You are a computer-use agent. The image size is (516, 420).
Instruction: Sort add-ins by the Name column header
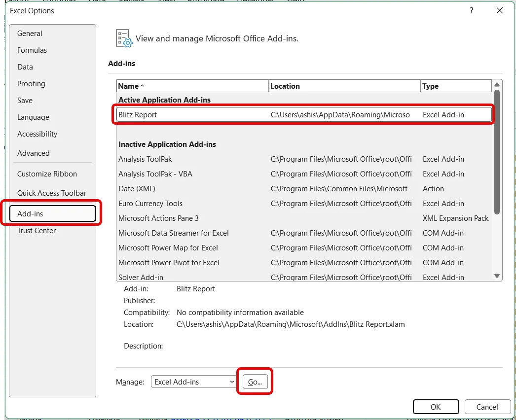[x=192, y=86]
